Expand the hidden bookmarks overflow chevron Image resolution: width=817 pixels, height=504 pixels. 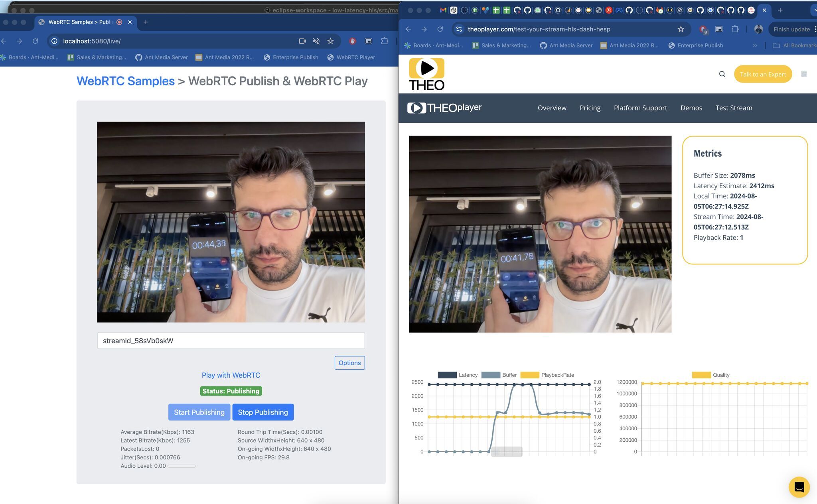pos(755,45)
